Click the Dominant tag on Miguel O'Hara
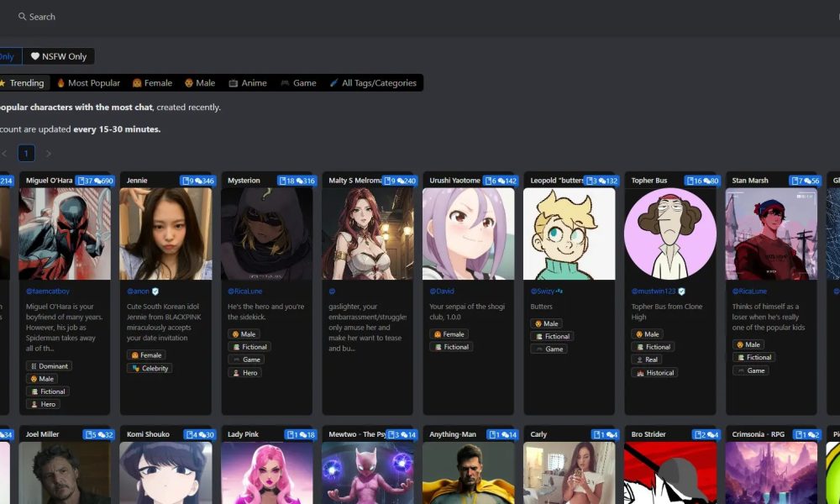Screen dimensions: 840x504 (49, 365)
